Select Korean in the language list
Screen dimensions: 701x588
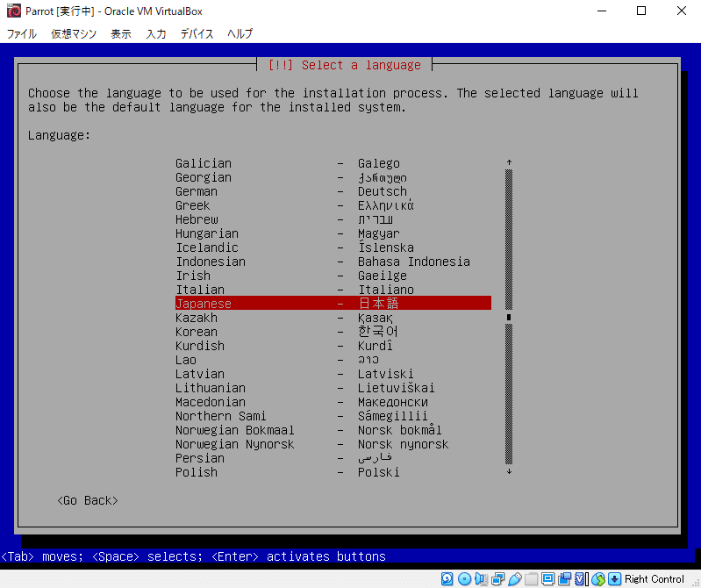point(333,332)
